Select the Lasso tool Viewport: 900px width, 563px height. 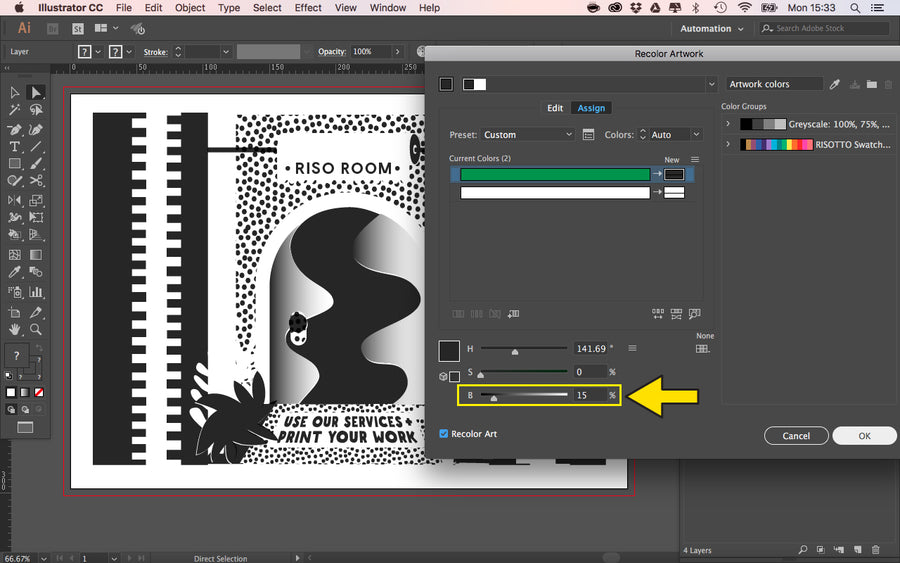coord(36,110)
